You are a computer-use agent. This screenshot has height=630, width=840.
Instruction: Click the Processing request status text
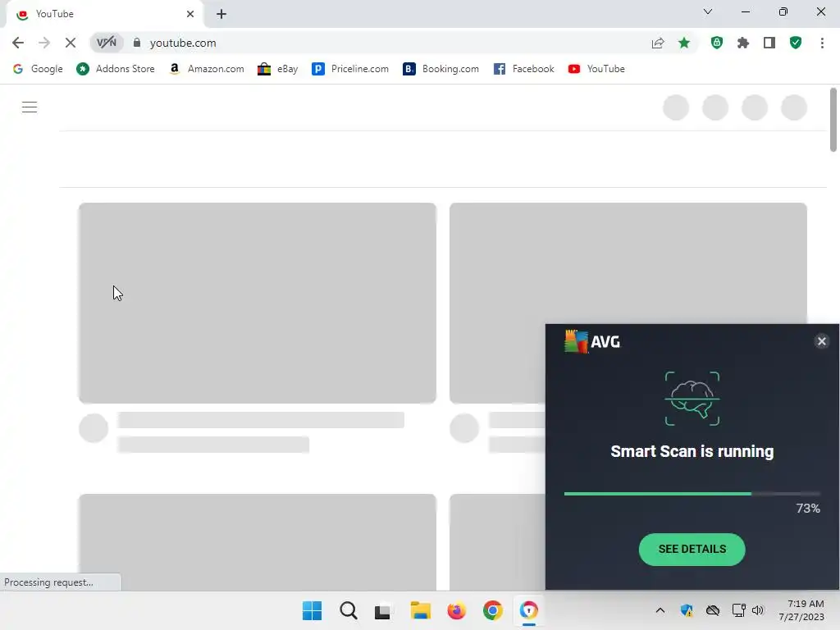(x=48, y=582)
